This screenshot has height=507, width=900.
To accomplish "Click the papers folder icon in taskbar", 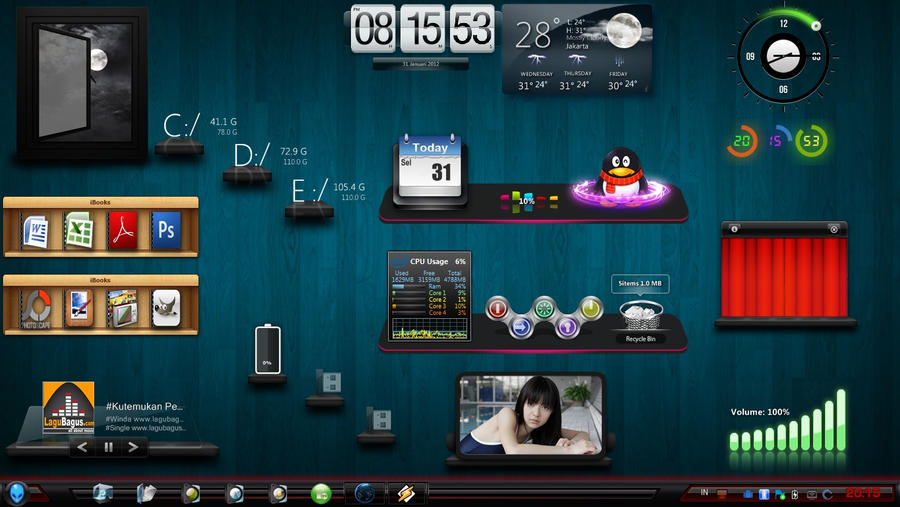I will [146, 493].
